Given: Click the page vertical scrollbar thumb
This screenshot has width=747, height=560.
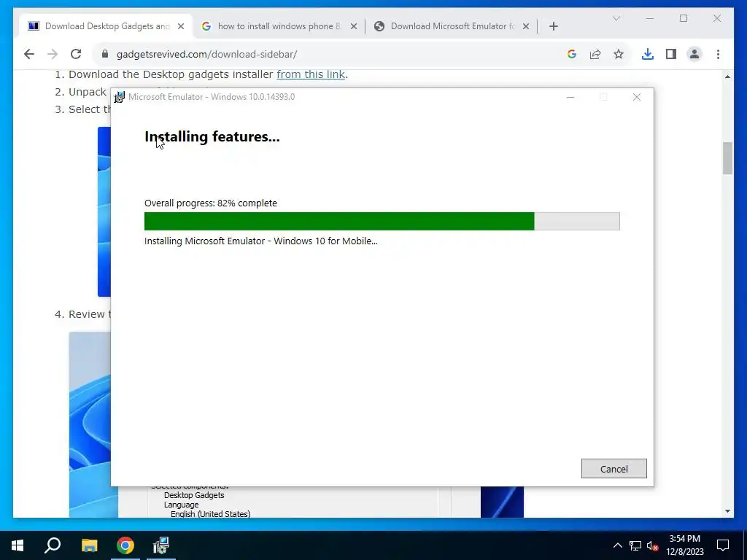Looking at the screenshot, I should click(x=727, y=158).
